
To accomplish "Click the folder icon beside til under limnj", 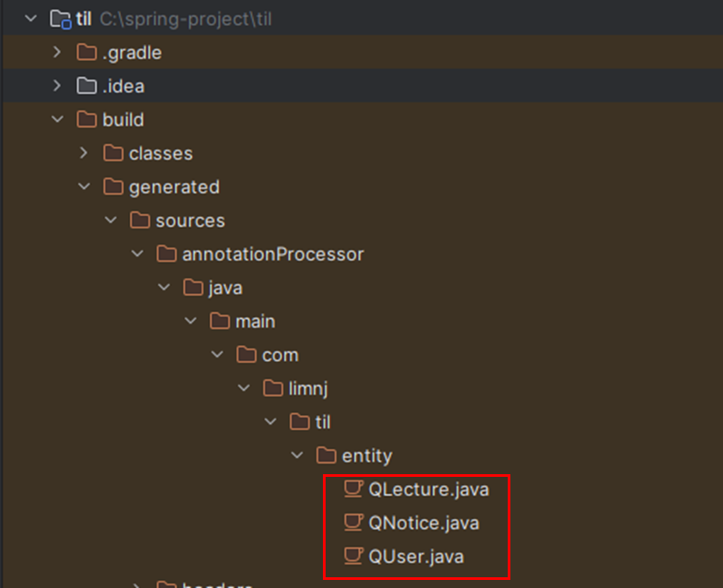I will coord(300,421).
